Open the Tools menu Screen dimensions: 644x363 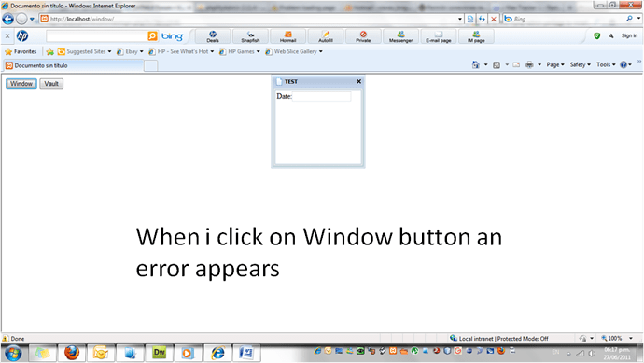pyautogui.click(x=606, y=65)
